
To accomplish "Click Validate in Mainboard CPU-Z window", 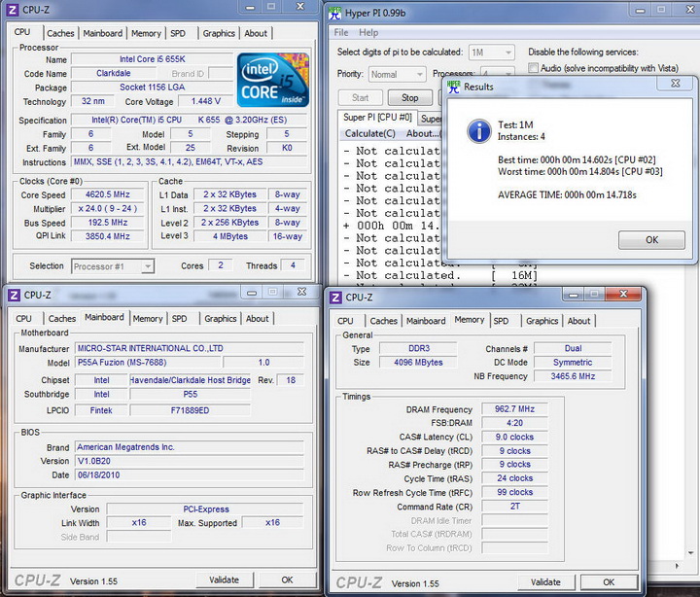I will pos(225,580).
